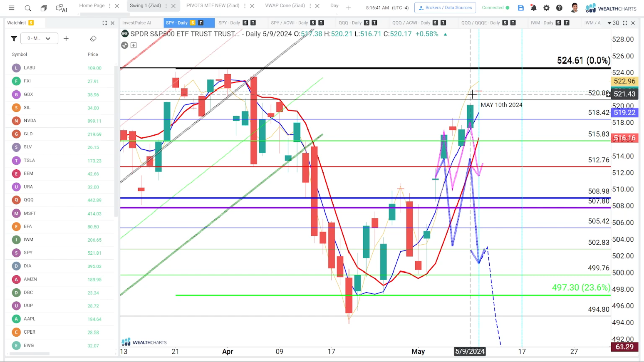
Task: Open the IWM - Daily chart tab
Action: 542,23
